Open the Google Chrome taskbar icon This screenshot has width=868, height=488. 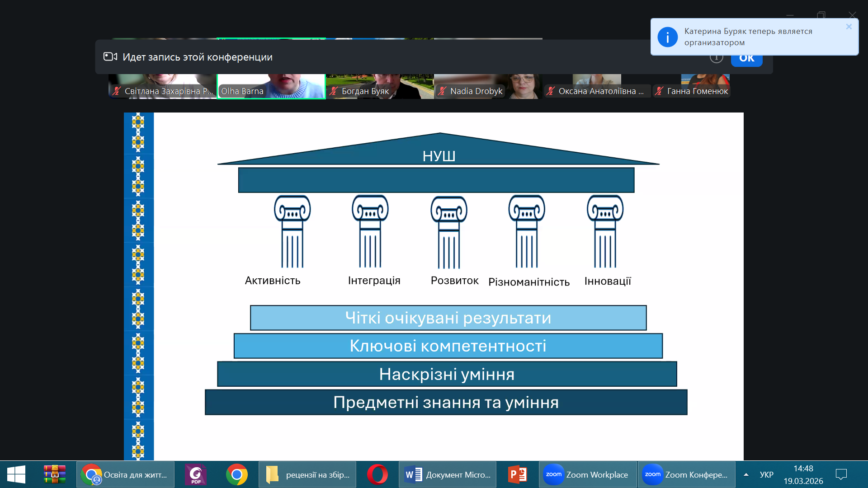(x=237, y=474)
